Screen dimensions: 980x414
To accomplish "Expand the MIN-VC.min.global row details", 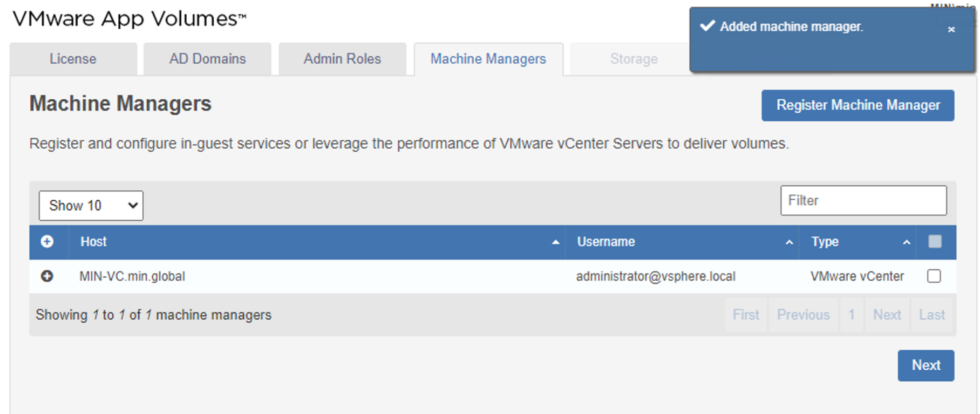I will click(47, 276).
